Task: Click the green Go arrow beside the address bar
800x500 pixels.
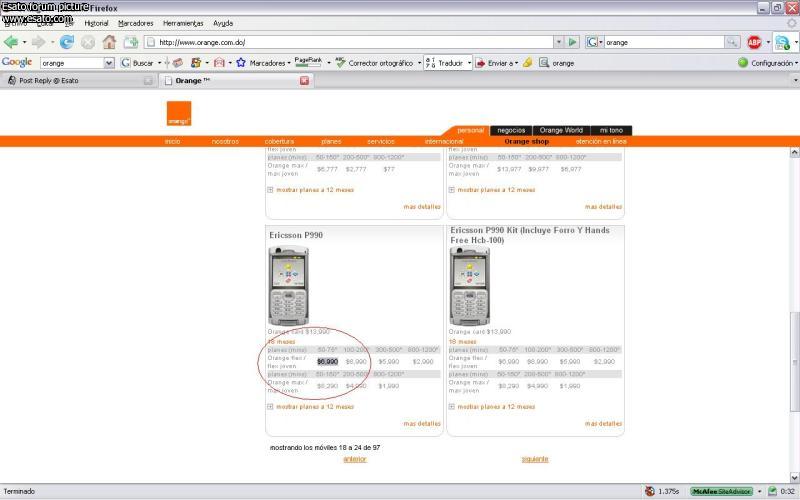Action: pyautogui.click(x=573, y=42)
